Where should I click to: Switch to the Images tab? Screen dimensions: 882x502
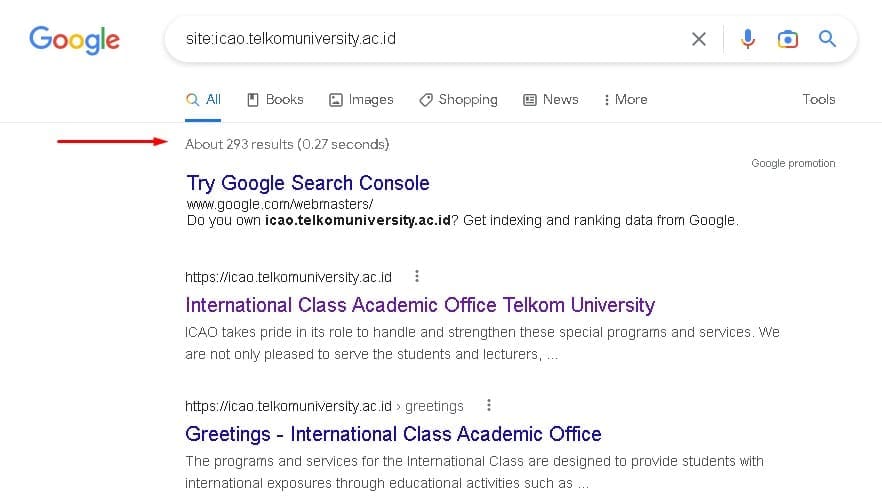point(361,100)
